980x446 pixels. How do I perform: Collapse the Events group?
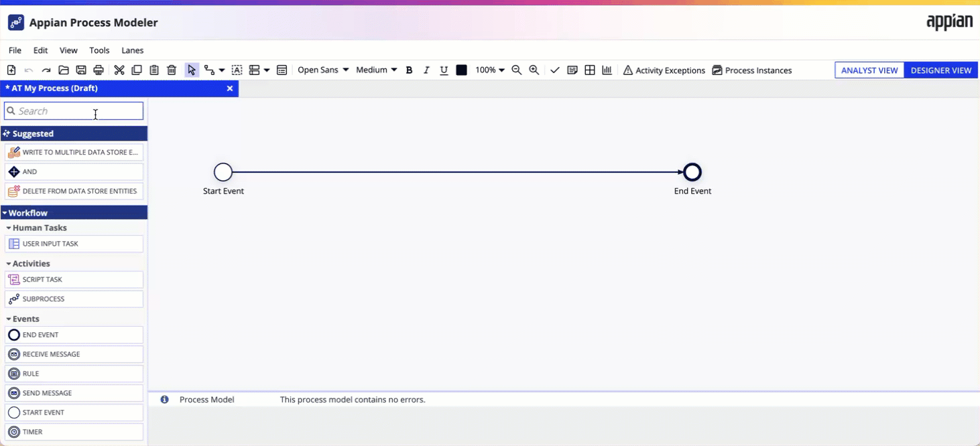coord(23,319)
